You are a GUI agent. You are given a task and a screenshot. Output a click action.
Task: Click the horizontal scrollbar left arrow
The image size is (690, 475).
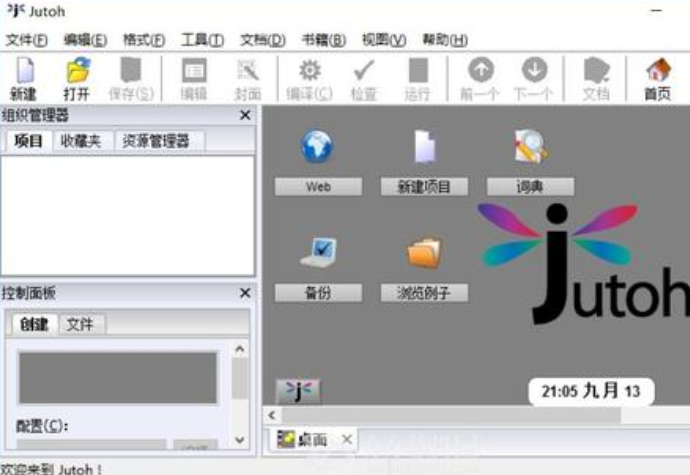pos(272,415)
